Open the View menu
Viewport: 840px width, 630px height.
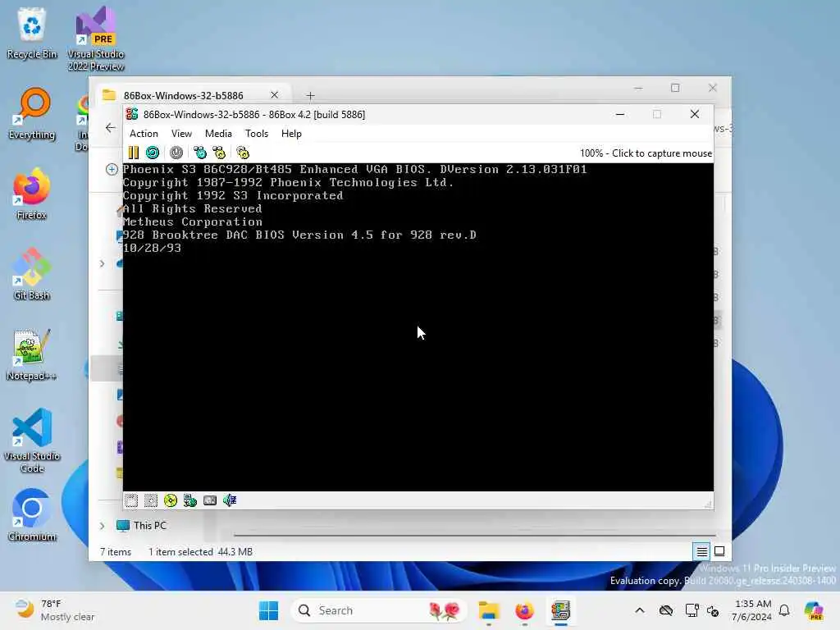click(x=181, y=134)
